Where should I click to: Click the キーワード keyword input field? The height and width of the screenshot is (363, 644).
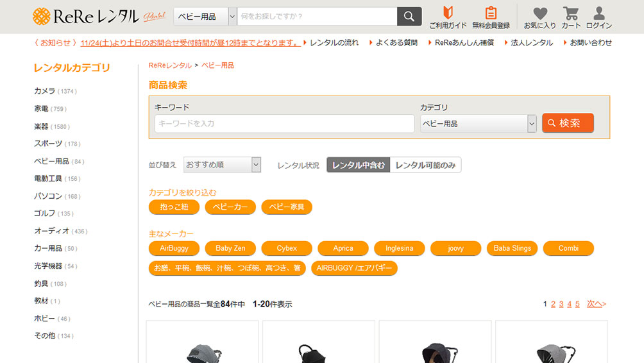point(284,124)
